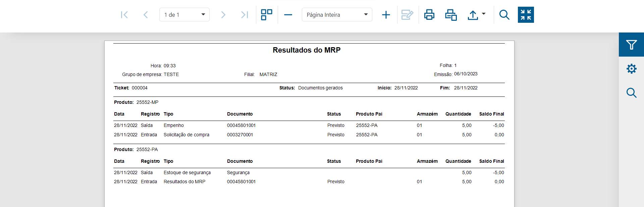Click document number 0003270001

click(240, 135)
